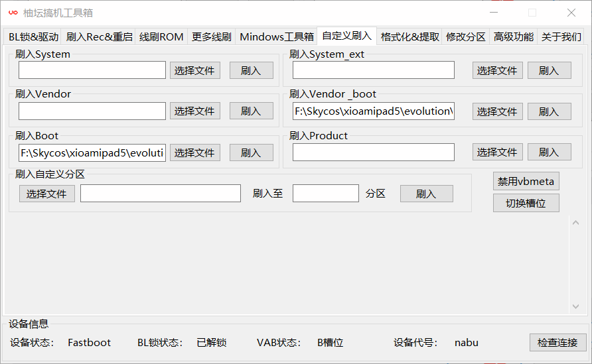
Task: Open the 高级功能 tab
Action: pyautogui.click(x=514, y=36)
